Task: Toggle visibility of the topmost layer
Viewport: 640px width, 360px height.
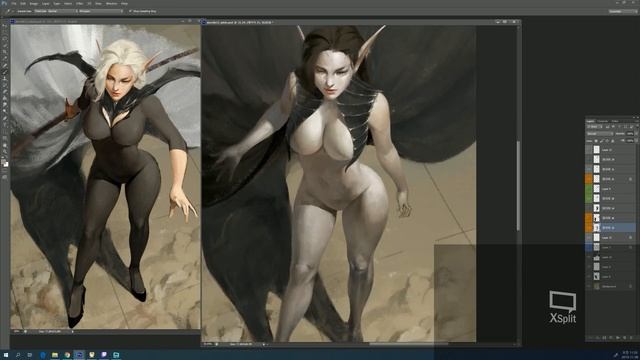Action: pyautogui.click(x=588, y=150)
